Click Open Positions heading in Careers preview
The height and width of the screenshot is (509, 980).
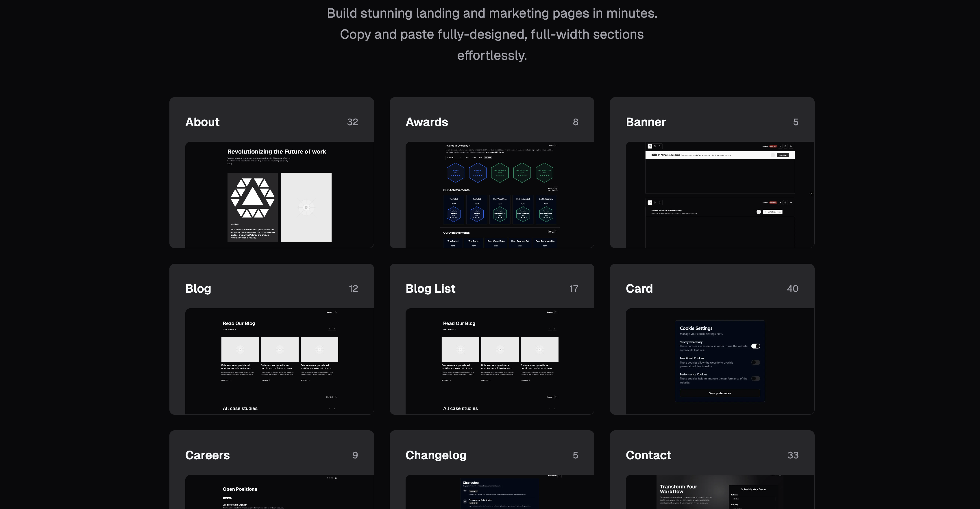pyautogui.click(x=240, y=489)
